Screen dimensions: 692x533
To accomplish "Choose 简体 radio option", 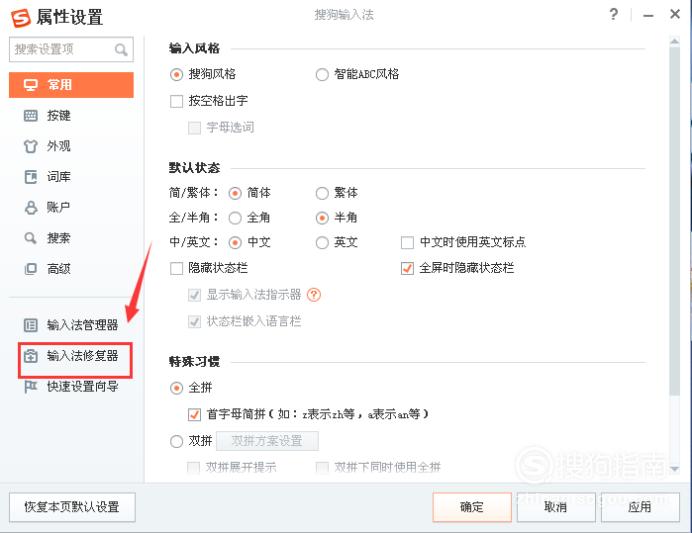I will (x=235, y=193).
